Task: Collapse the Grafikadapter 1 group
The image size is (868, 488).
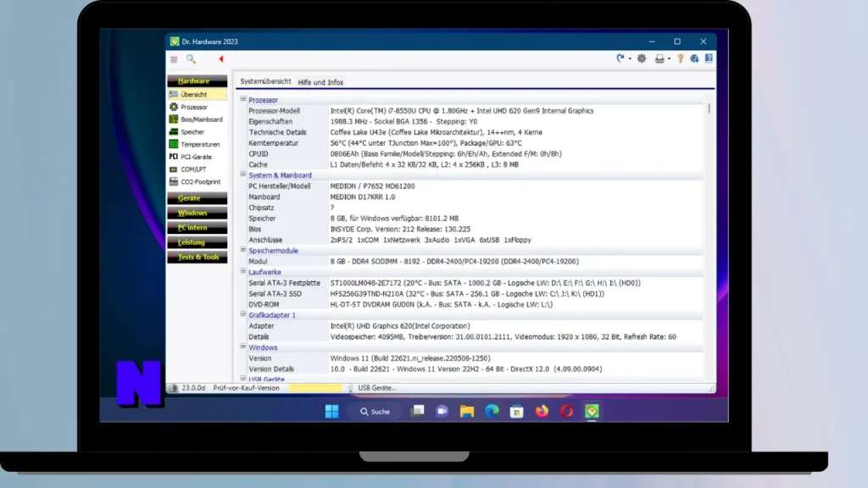Action: pyautogui.click(x=243, y=314)
